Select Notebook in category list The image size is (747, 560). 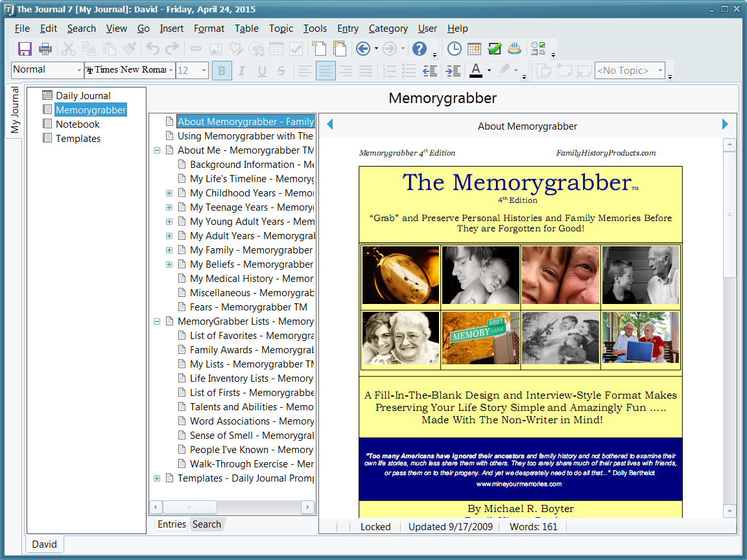point(77,124)
